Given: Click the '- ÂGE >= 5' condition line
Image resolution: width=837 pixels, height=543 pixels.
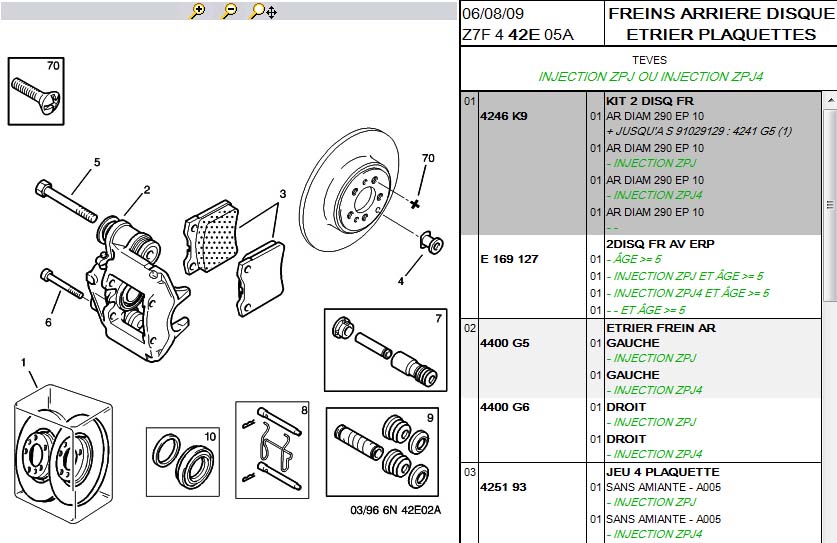Looking at the screenshot, I should point(634,259).
